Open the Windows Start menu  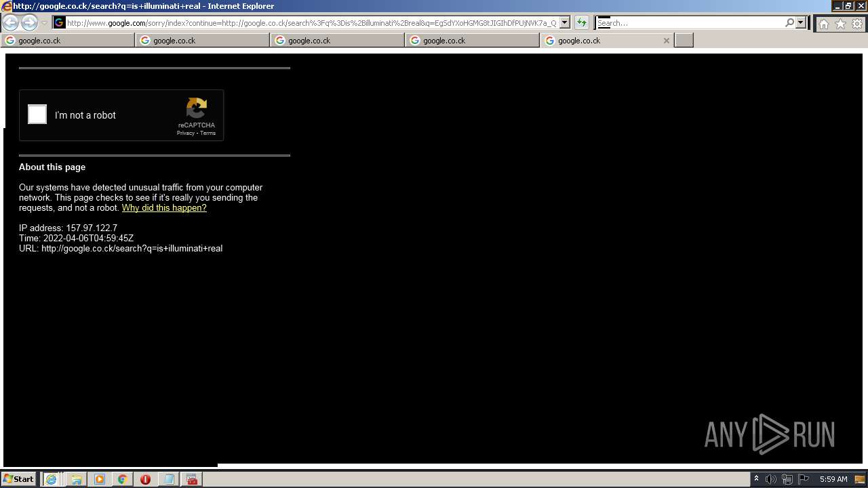[x=18, y=479]
